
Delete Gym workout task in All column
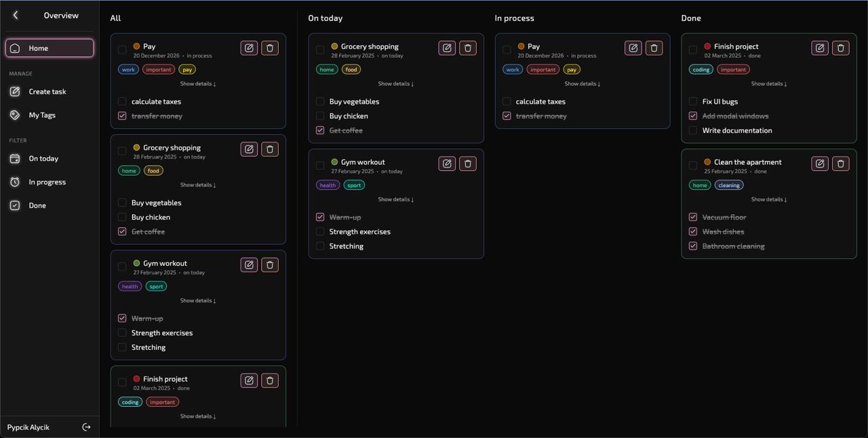click(x=270, y=265)
